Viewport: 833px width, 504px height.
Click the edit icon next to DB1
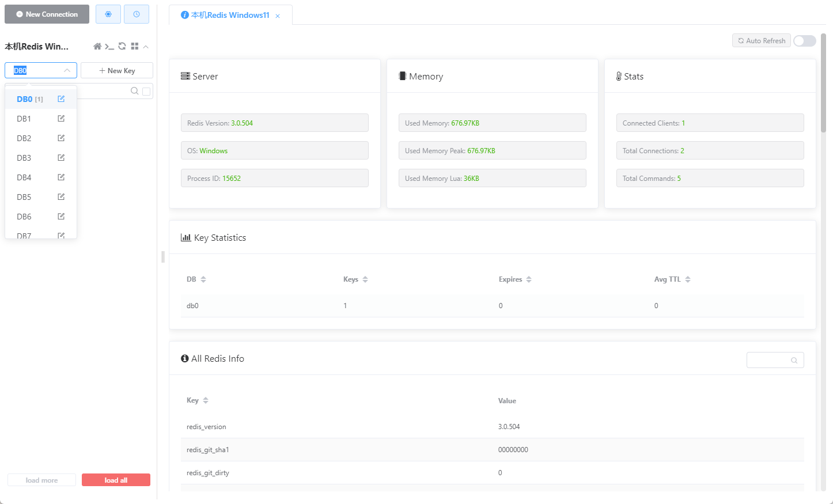point(60,118)
